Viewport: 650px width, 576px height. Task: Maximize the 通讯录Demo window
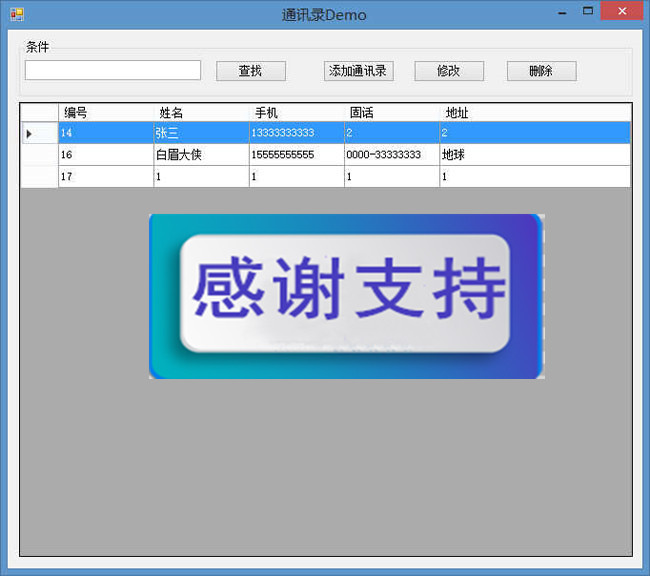(588, 11)
